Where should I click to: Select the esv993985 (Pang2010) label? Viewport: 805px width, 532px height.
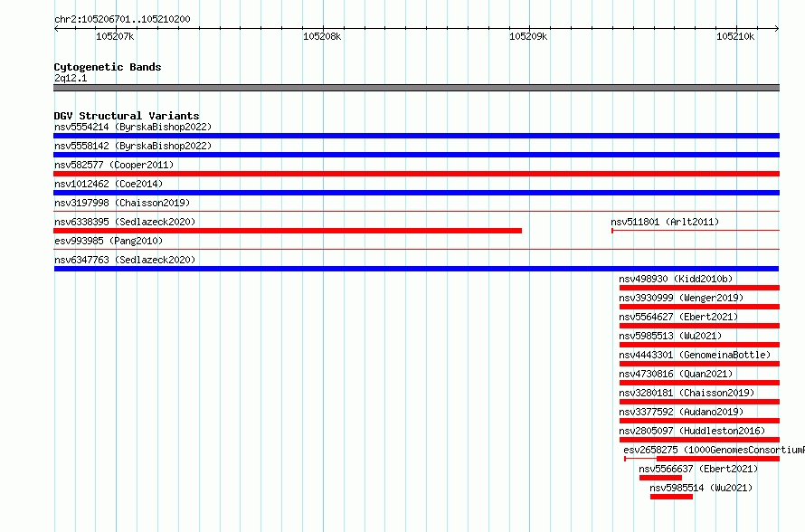109,241
